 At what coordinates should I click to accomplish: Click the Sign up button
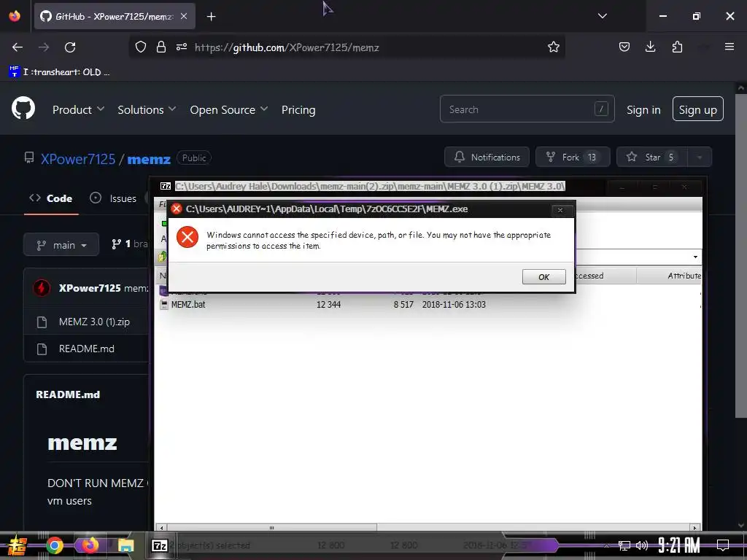pyautogui.click(x=697, y=109)
